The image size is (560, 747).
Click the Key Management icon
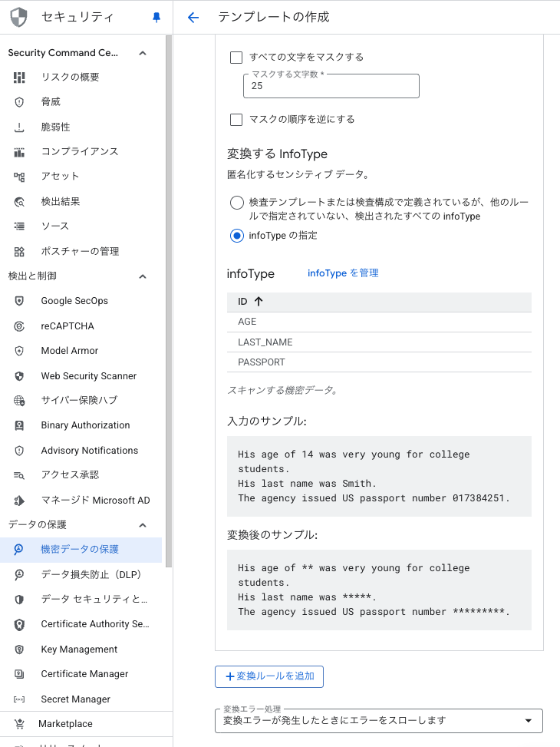tap(19, 649)
